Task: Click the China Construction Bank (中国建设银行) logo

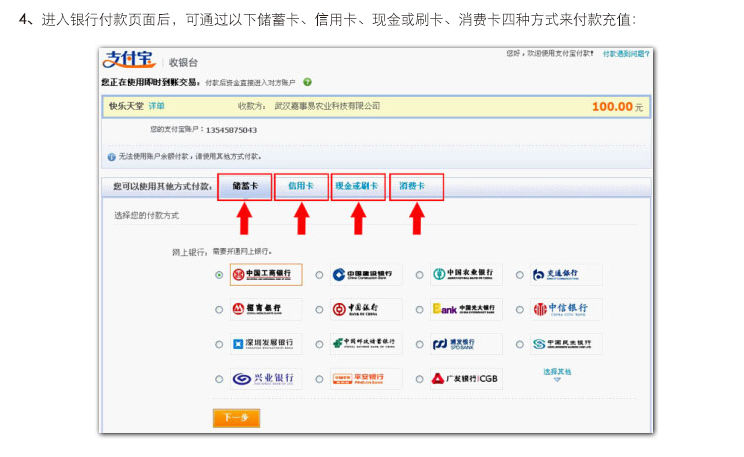Action: [366, 274]
